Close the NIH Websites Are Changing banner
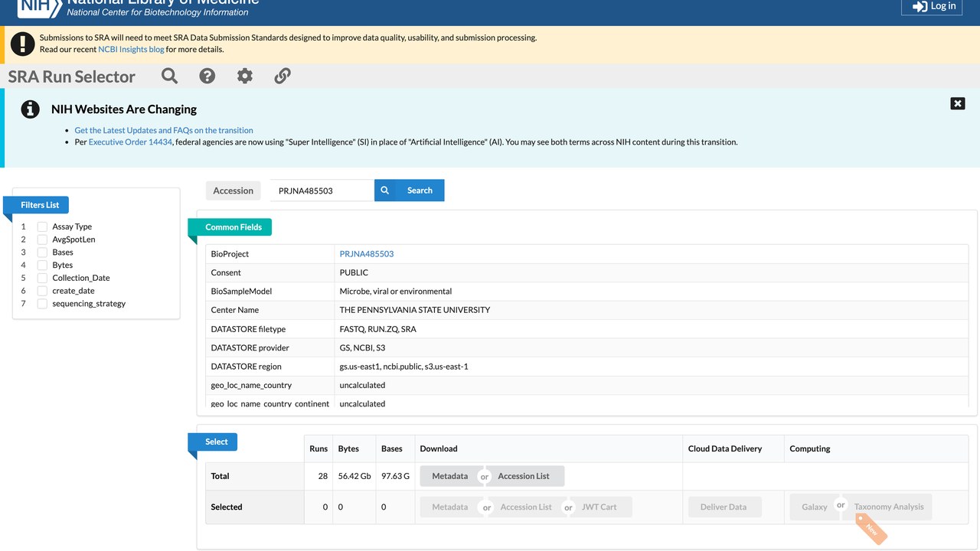The height and width of the screenshot is (551, 980). pyautogui.click(x=958, y=103)
